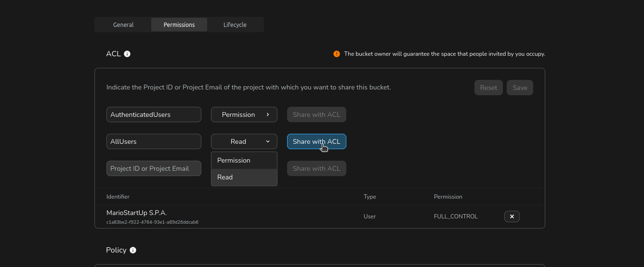The height and width of the screenshot is (267, 644).
Task: Click the info icon beside Policy
Action: click(133, 250)
